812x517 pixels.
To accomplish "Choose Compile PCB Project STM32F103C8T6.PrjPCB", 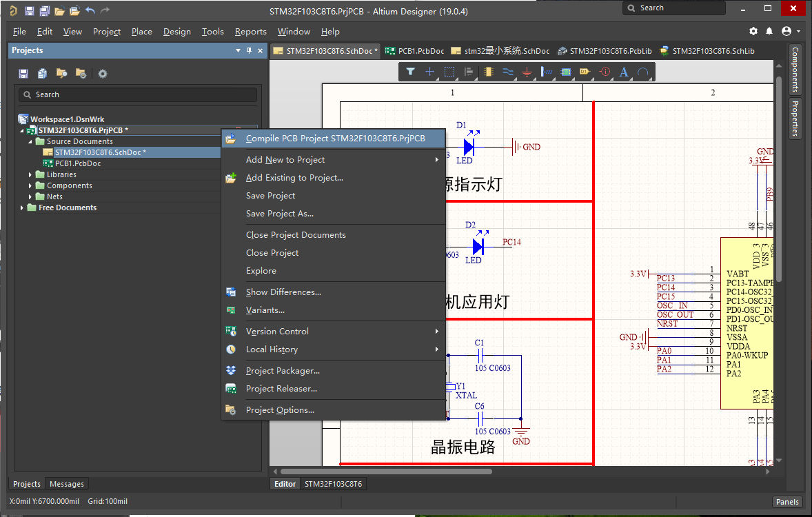I will coord(334,139).
